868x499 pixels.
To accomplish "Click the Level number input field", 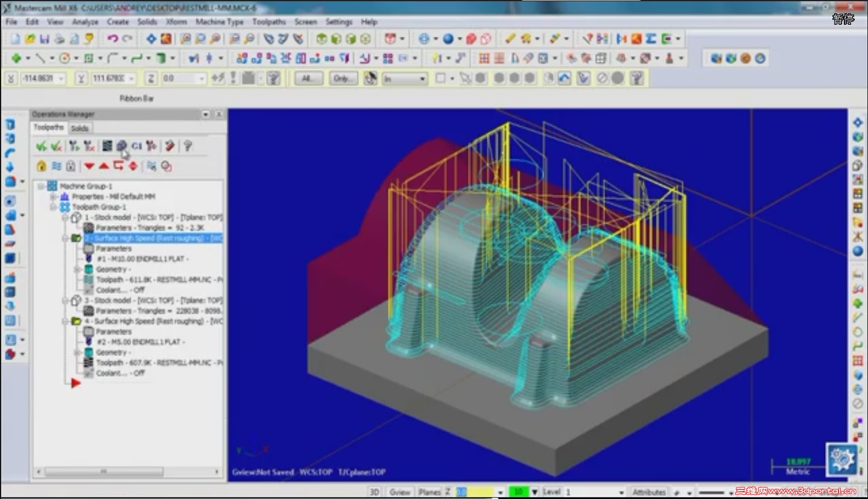I will click(592, 492).
